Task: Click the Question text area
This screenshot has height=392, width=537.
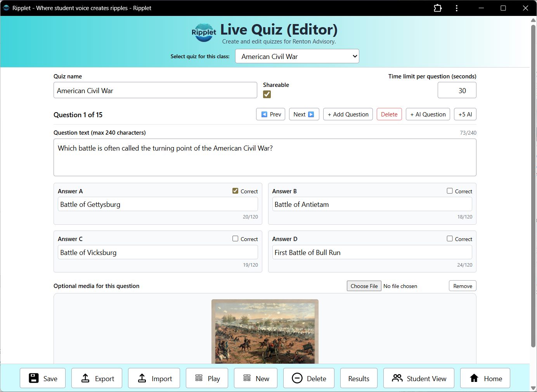Action: tap(265, 157)
